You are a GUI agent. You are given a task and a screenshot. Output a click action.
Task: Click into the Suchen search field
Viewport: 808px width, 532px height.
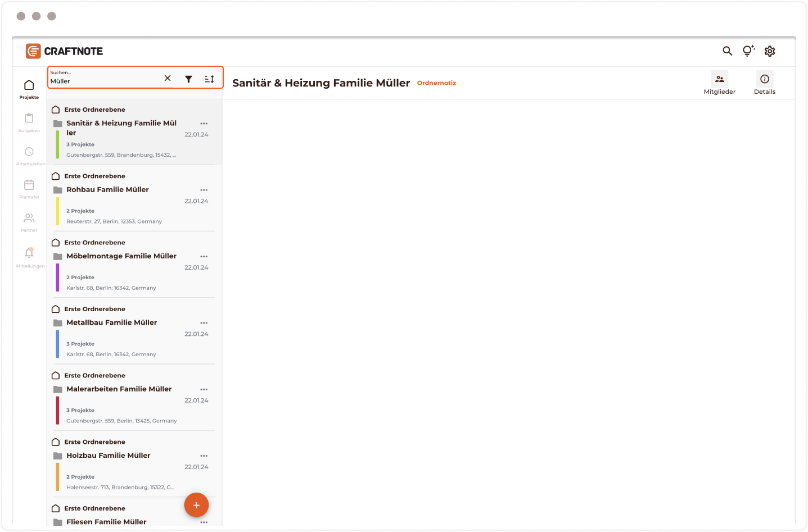[104, 81]
